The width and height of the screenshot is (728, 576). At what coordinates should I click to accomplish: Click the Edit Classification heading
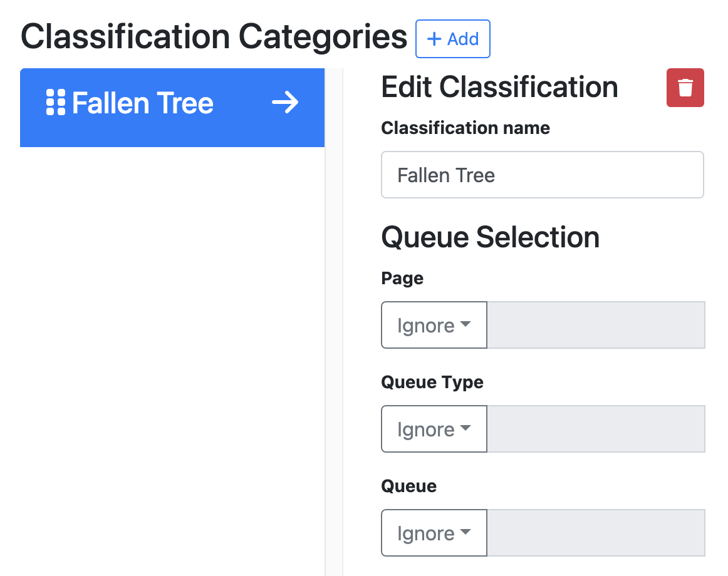(499, 88)
